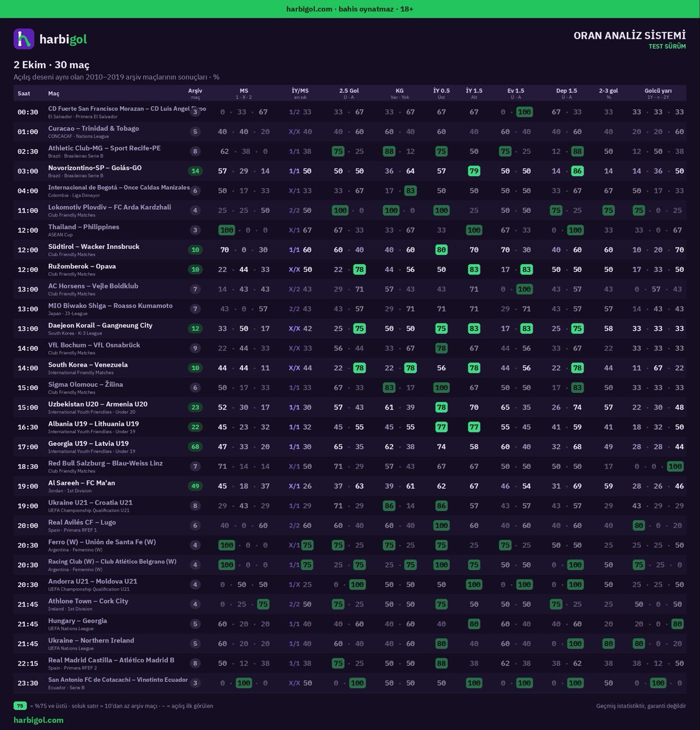Click archive badge 12 in Daejeon Korail row
Screen dimensions: 700x730
[195, 328]
